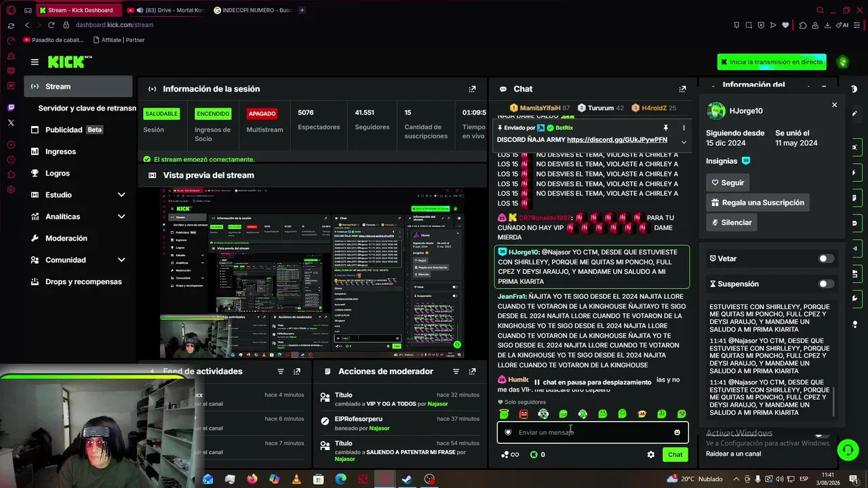Image resolution: width=868 pixels, height=488 pixels.
Task: Click the chat en pausa para desplazamiento banner
Action: coord(592,382)
